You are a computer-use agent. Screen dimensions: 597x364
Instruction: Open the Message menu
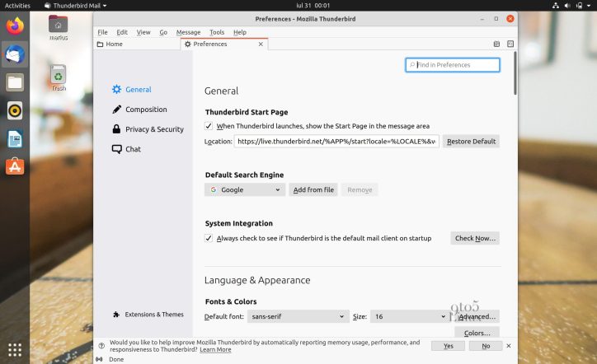(188, 32)
